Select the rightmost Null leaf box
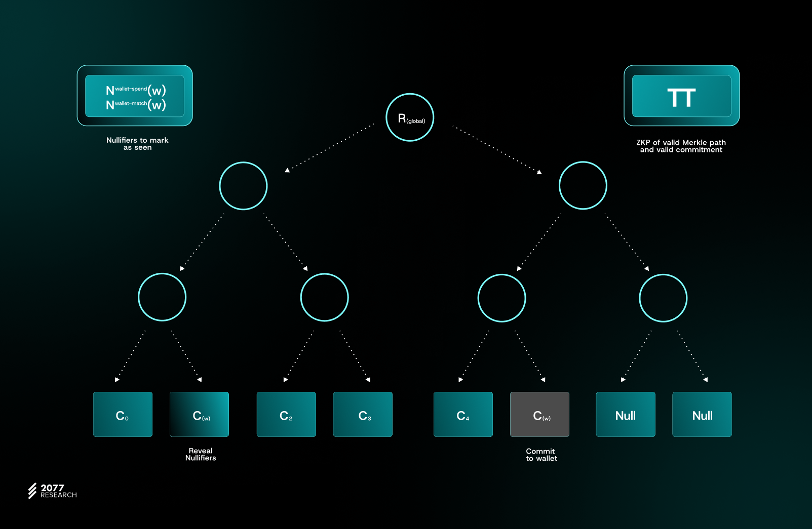812x529 pixels. (x=702, y=414)
